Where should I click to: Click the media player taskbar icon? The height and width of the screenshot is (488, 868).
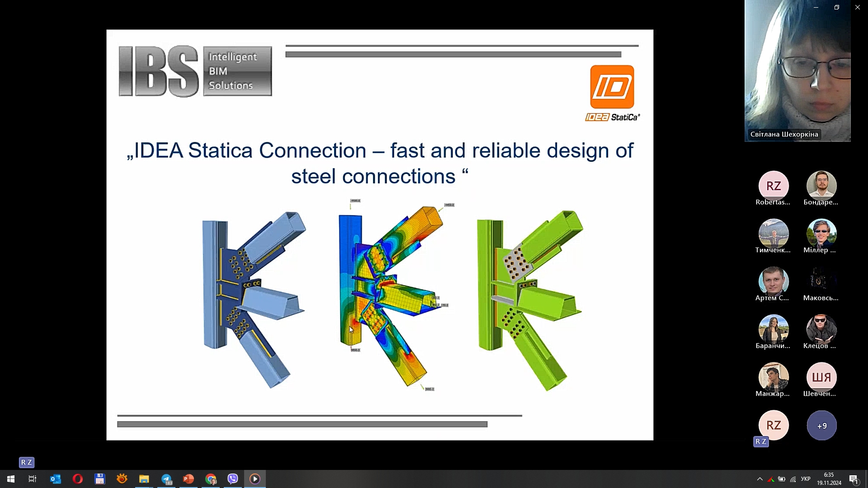point(255,479)
